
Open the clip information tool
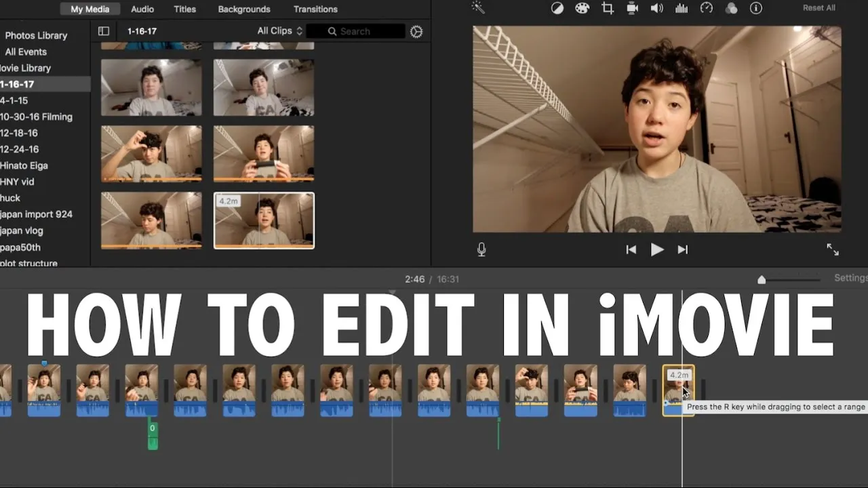755,8
